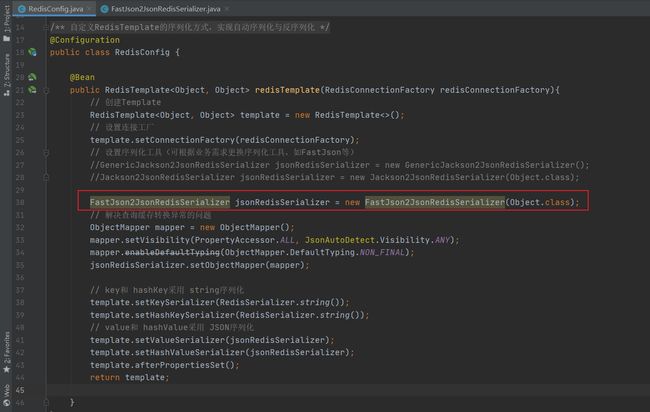Click setHashKeySerializer method call

(185, 315)
